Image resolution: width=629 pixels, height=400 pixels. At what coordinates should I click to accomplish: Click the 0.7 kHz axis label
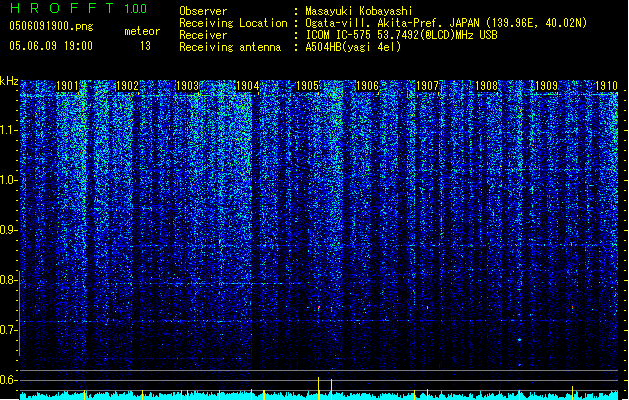point(9,330)
